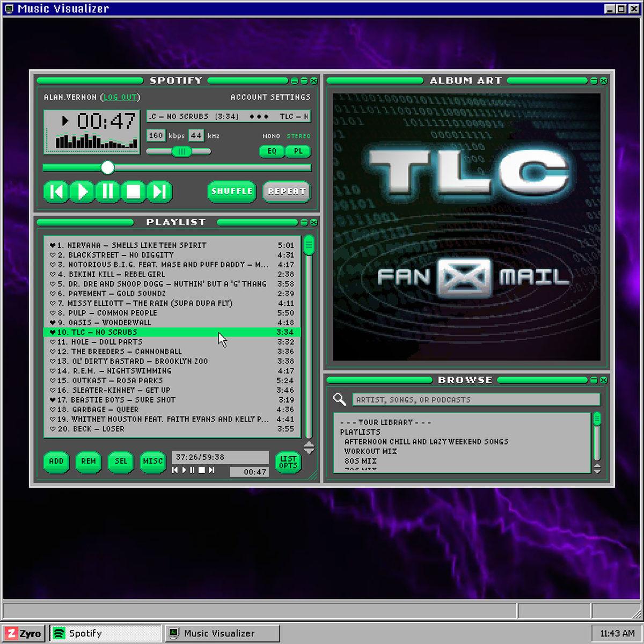Viewport: 644px width, 644px height.
Task: Open the List Opts menu
Action: tap(288, 462)
